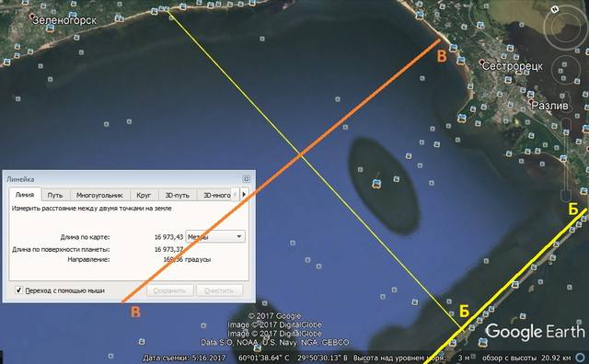Click the Длина по карте value 16 973,43

pos(168,237)
